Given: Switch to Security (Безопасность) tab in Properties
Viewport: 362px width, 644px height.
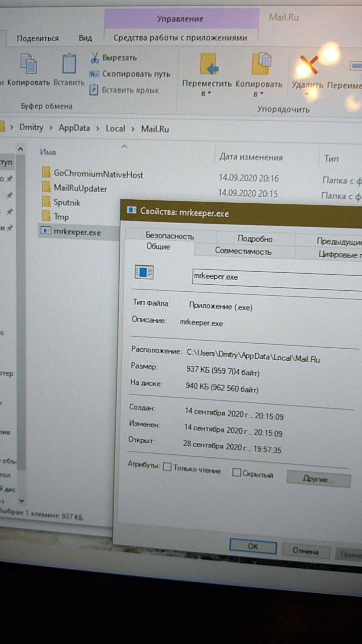Looking at the screenshot, I should click(x=170, y=235).
